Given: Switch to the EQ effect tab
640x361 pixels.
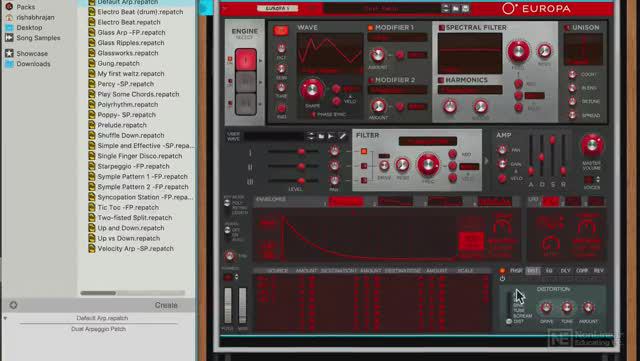Looking at the screenshot, I should pyautogui.click(x=549, y=270).
